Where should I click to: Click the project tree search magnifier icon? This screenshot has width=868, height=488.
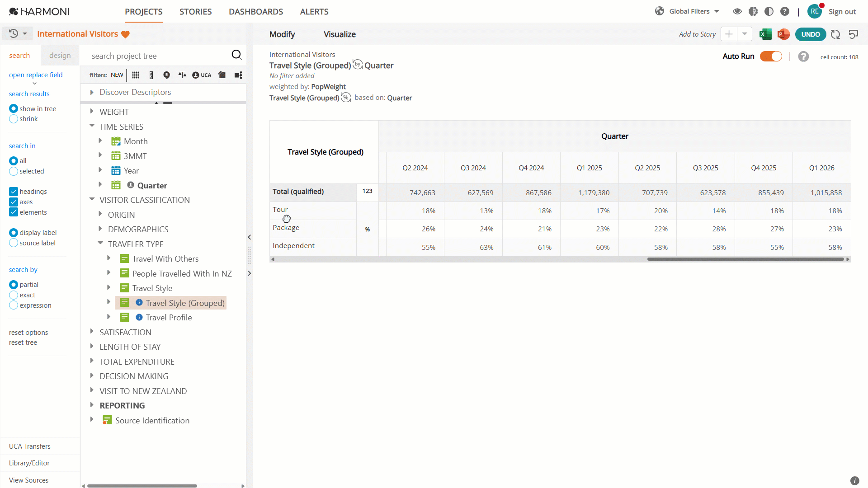pyautogui.click(x=236, y=55)
